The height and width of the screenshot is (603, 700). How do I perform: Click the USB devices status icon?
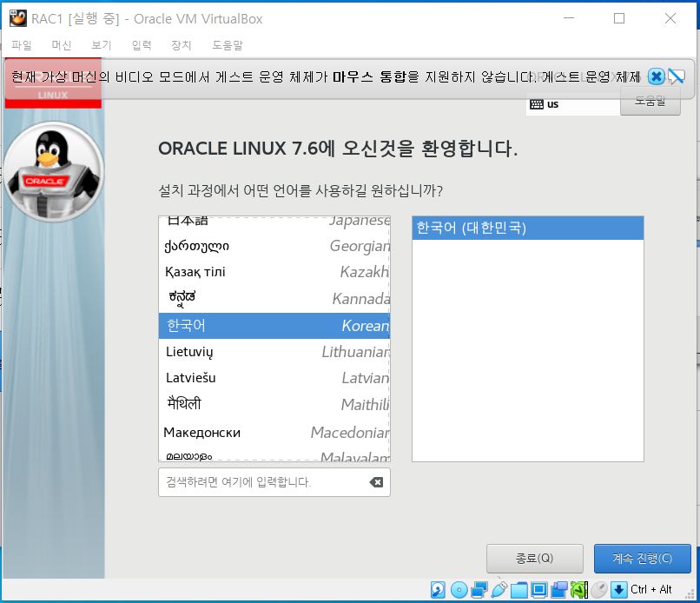tap(499, 590)
